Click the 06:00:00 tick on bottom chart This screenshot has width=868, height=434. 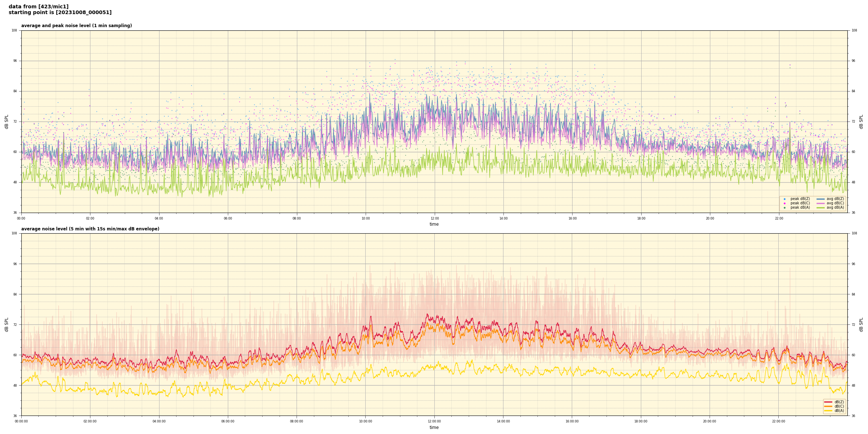click(x=228, y=421)
